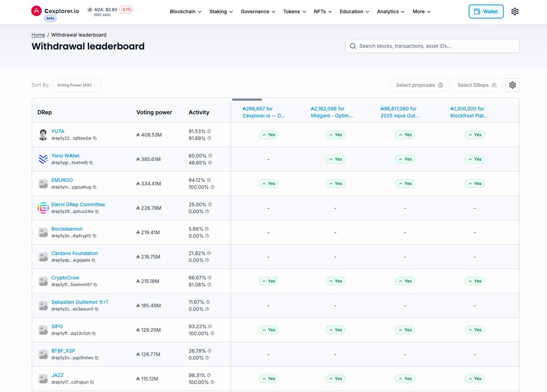The height and width of the screenshot is (392, 547).
Task: Click YUTA's Yes vote for Cexplorer.io proposal
Action: click(x=268, y=135)
